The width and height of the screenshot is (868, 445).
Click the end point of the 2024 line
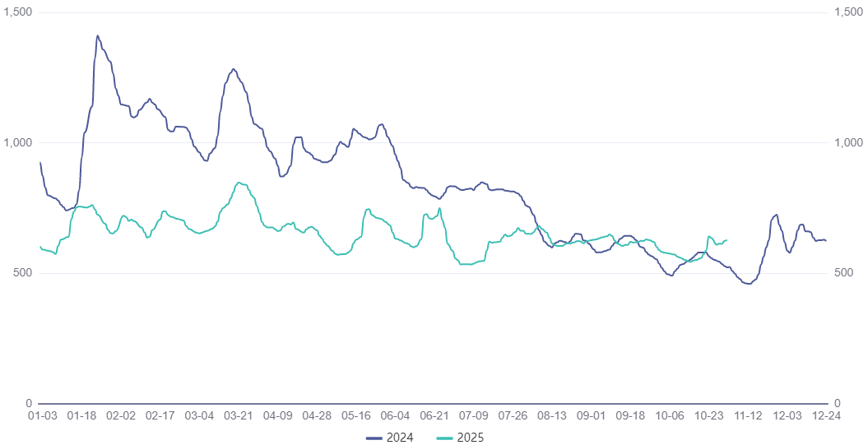pos(826,240)
